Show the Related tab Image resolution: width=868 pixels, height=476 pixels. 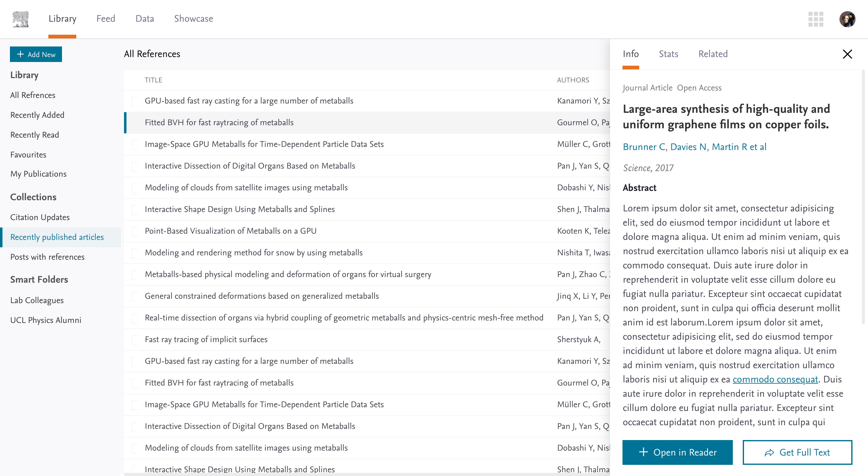coord(713,54)
